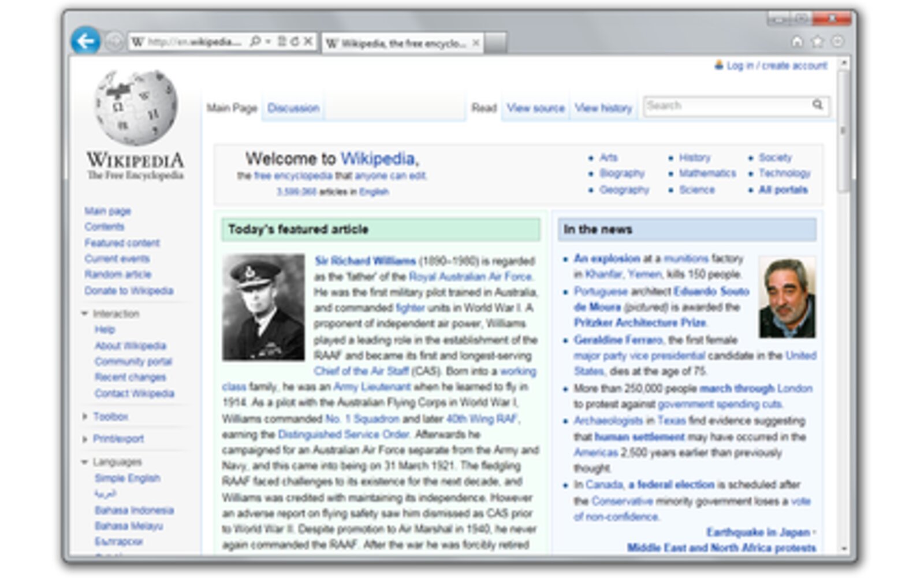Select the Wikipedia, the free encyclopedia tab
Image resolution: width=924 pixels, height=578 pixels.
point(403,43)
